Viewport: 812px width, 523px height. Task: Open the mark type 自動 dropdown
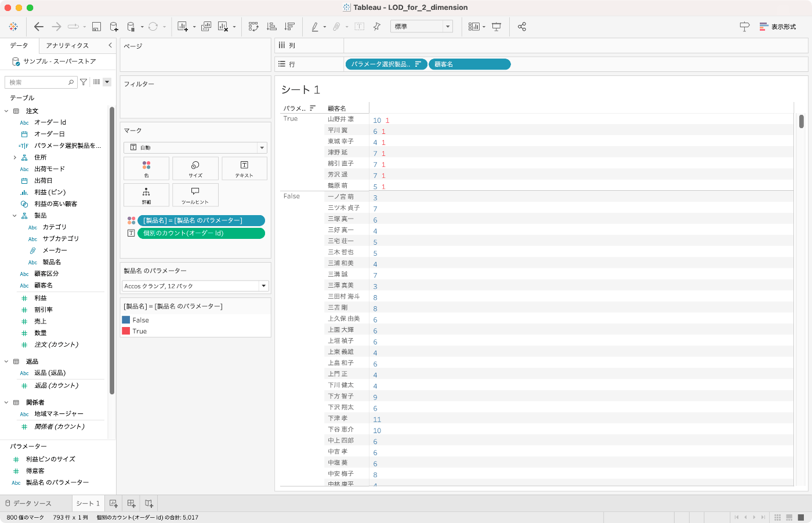coord(195,147)
